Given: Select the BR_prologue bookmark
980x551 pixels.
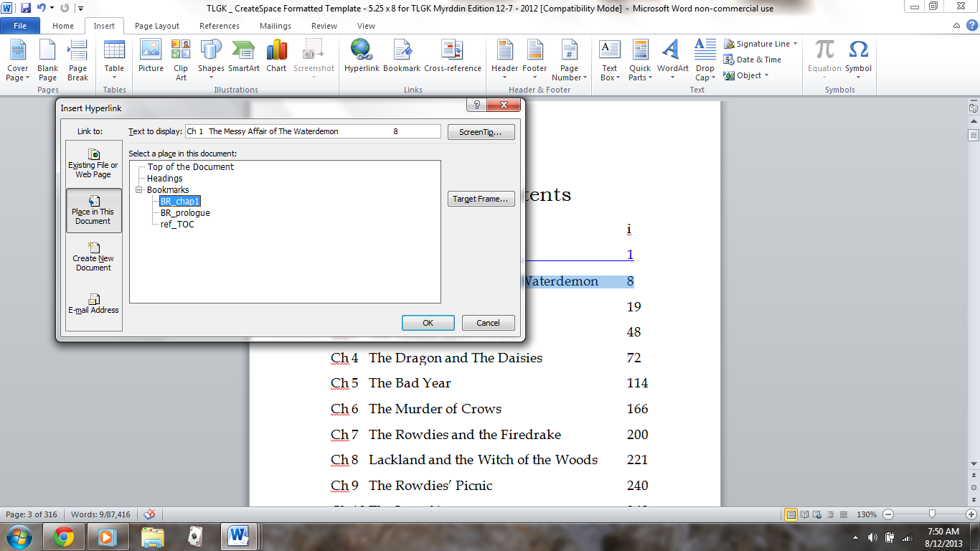Looking at the screenshot, I should (185, 213).
